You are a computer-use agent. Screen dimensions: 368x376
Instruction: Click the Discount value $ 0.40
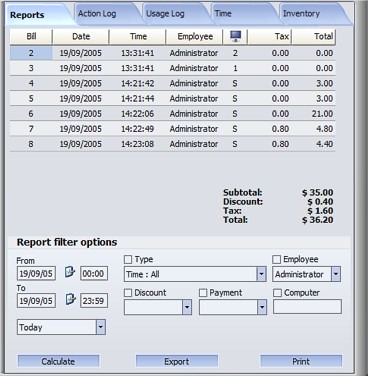pyautogui.click(x=320, y=202)
